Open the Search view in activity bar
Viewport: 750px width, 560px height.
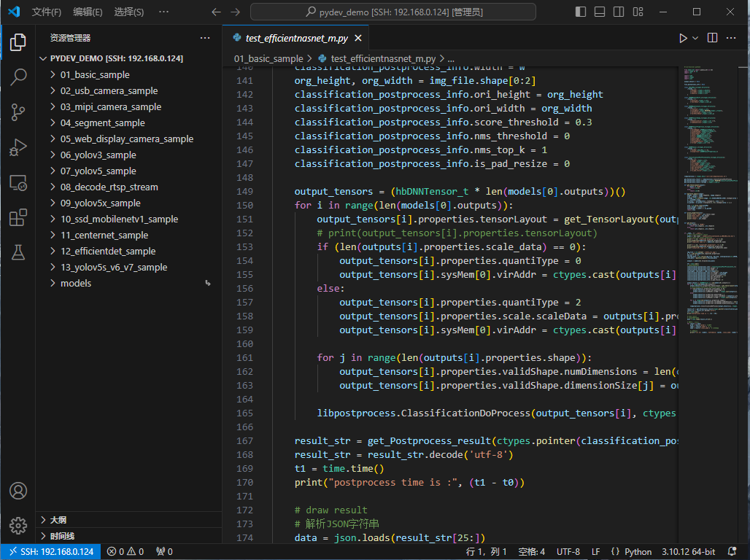(x=18, y=77)
